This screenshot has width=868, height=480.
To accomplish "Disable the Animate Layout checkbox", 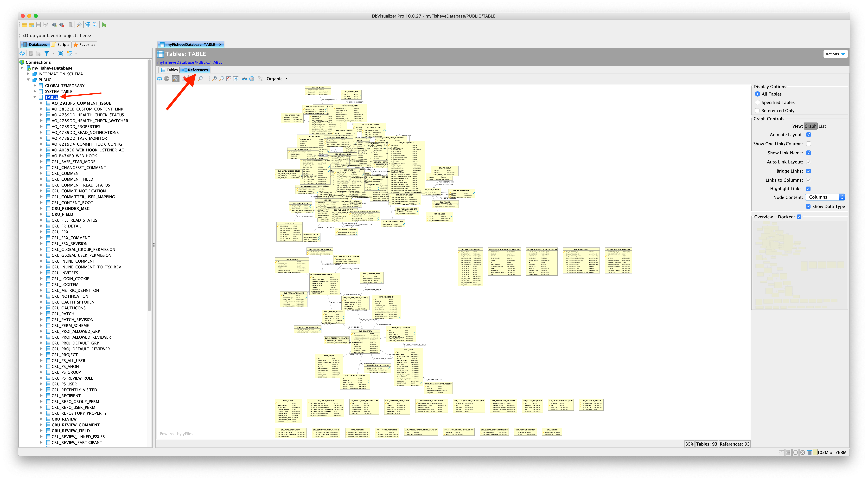I will [808, 135].
